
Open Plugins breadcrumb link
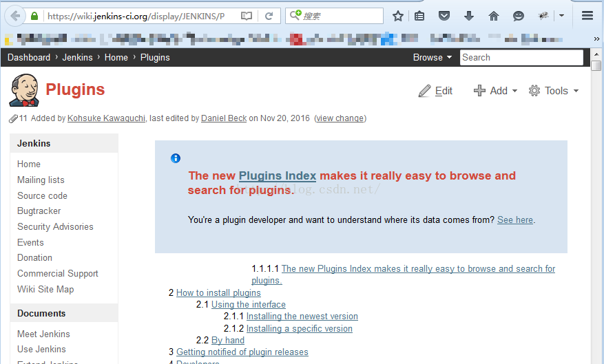(155, 57)
